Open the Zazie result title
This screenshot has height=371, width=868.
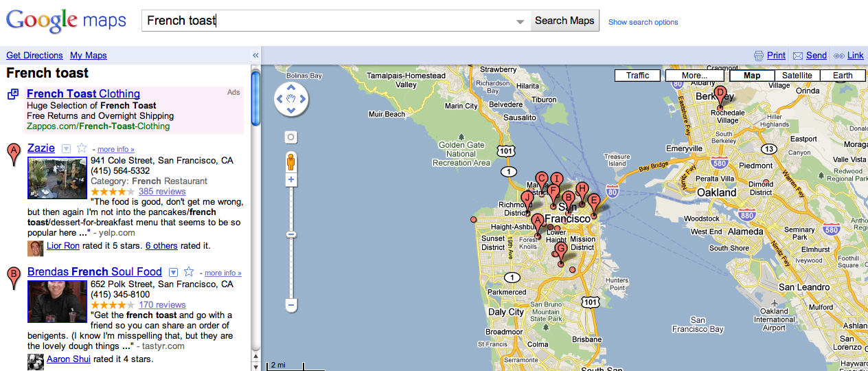click(41, 148)
